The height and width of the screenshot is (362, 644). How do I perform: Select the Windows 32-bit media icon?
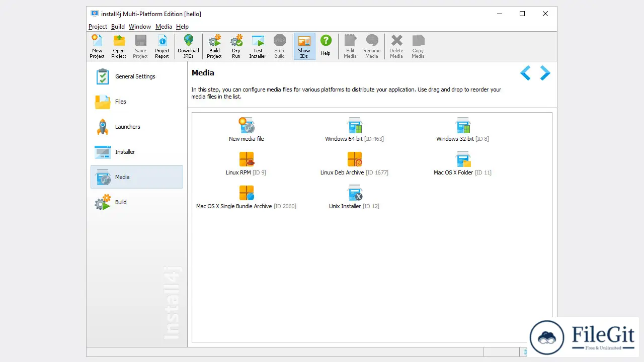click(x=463, y=125)
